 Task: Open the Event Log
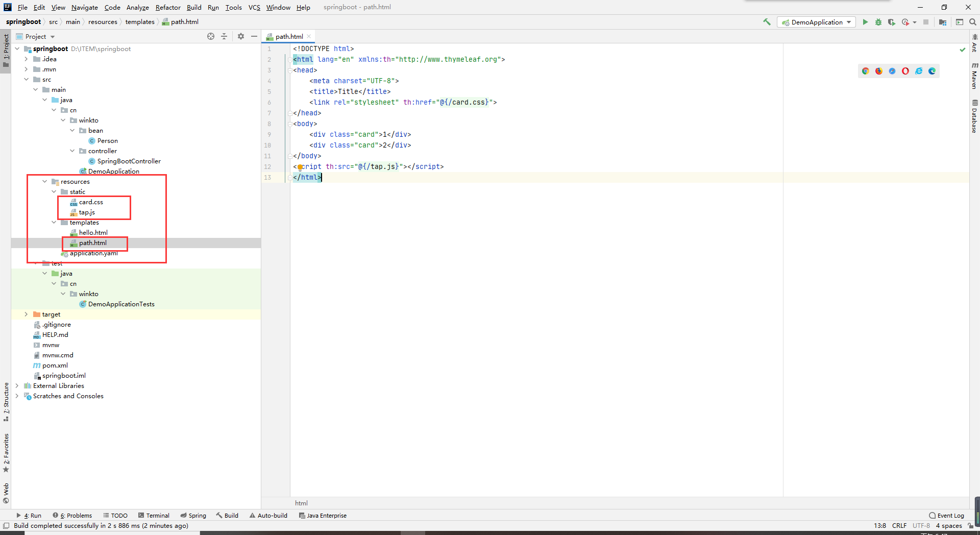[x=946, y=516]
